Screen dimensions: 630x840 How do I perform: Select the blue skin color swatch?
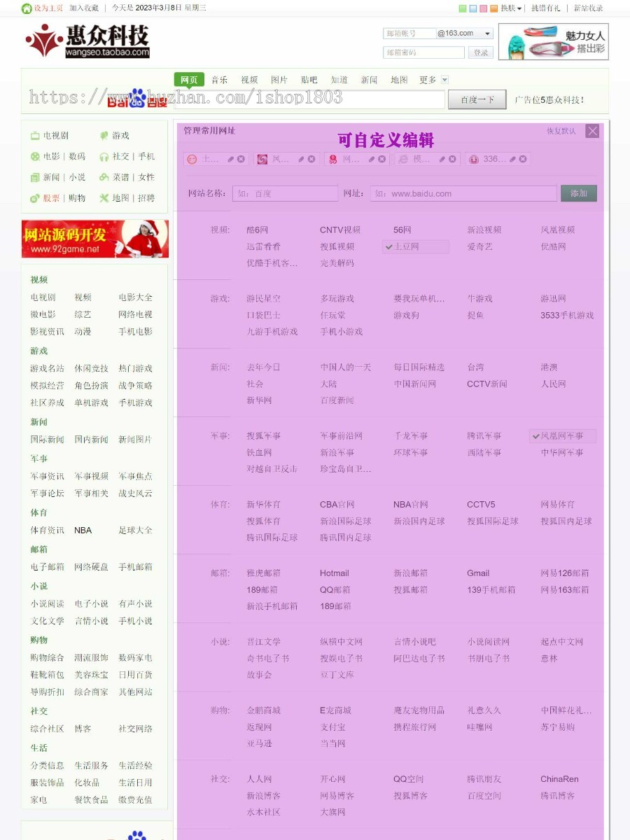(x=473, y=8)
